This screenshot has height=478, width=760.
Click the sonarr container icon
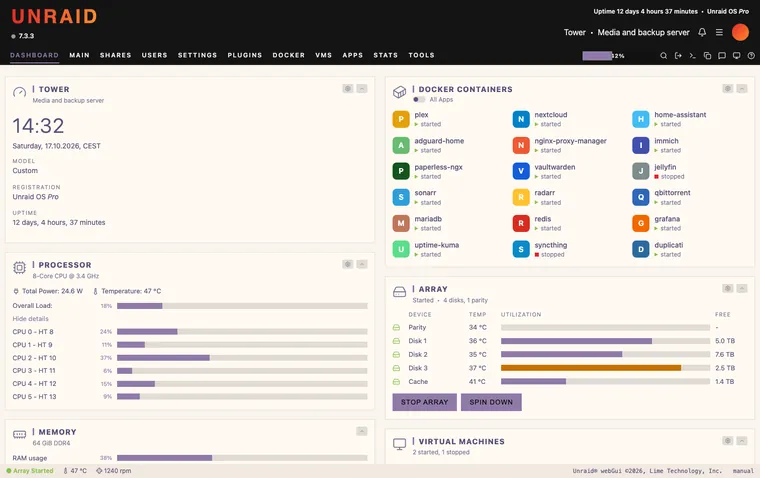[401, 197]
